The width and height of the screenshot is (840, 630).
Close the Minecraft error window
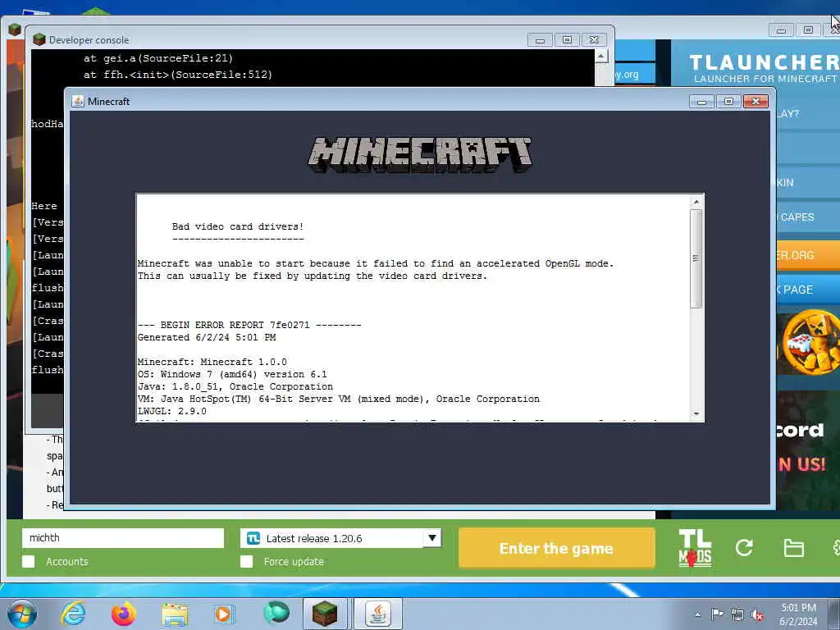[x=756, y=101]
